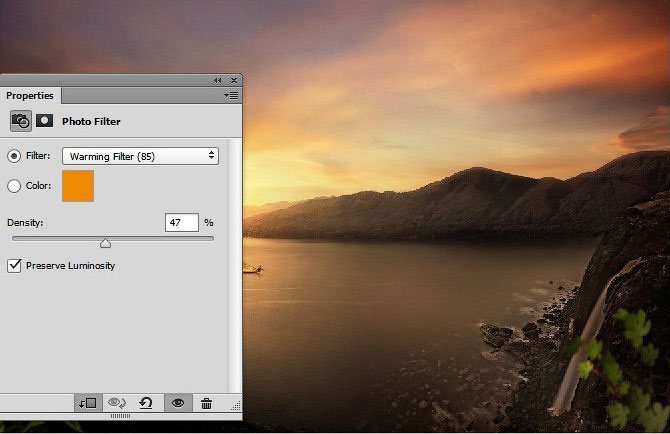670x434 pixels.
Task: Click the panel resize grip corner
Action: pyautogui.click(x=236, y=406)
